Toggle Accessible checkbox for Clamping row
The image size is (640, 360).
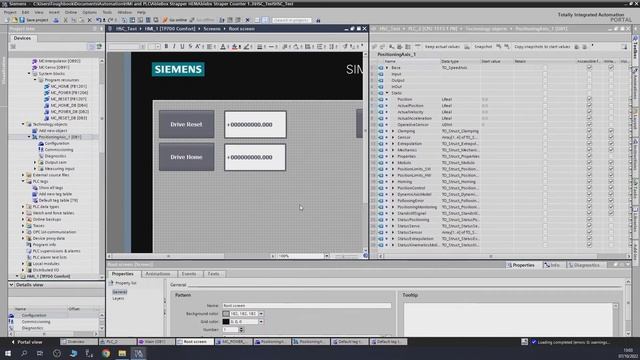tap(589, 131)
